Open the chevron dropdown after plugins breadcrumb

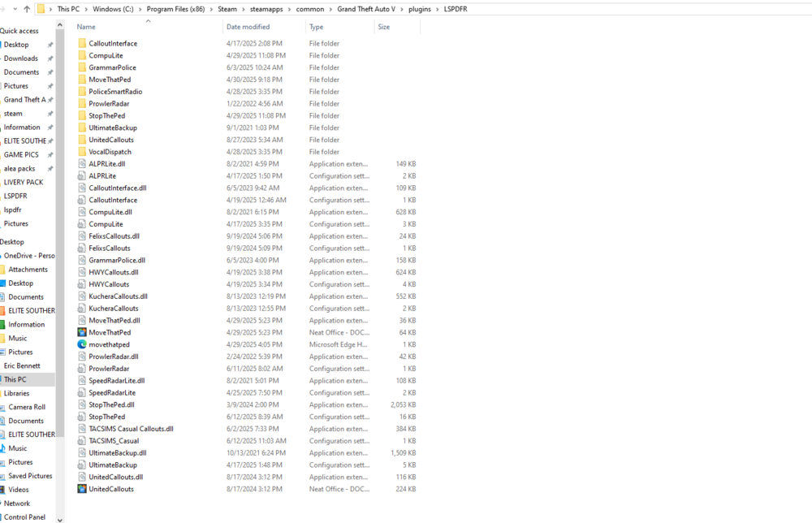pyautogui.click(x=438, y=9)
